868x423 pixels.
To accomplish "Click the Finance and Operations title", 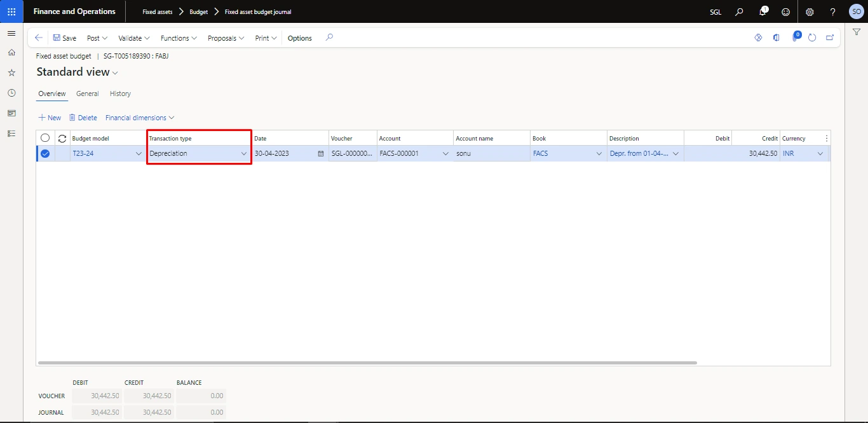I will pyautogui.click(x=74, y=11).
